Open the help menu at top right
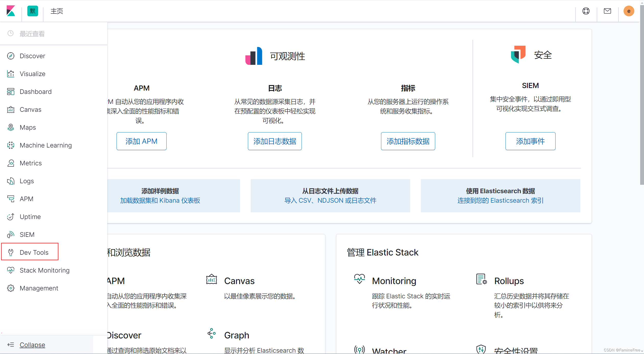Screen dimensions: 644x354 click(x=586, y=11)
